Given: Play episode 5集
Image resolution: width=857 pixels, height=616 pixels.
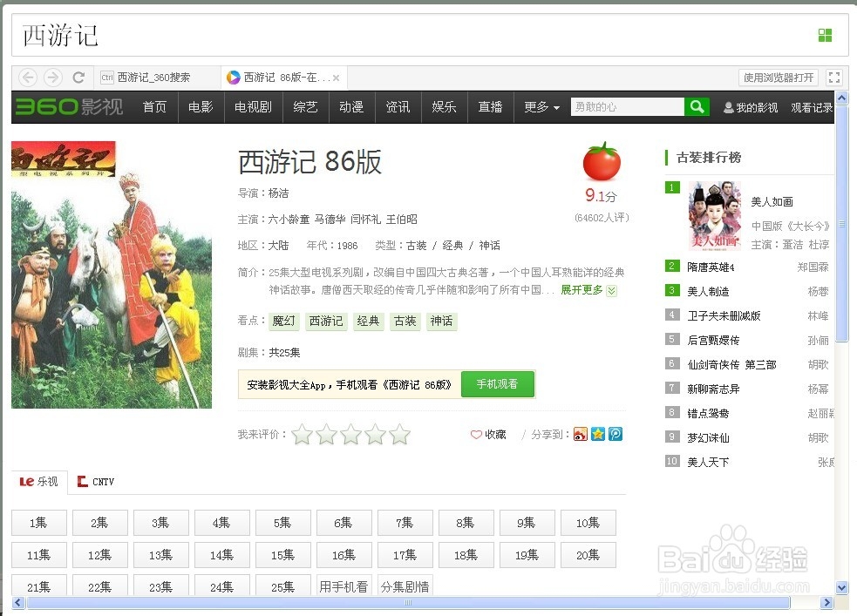Looking at the screenshot, I should point(283,523).
